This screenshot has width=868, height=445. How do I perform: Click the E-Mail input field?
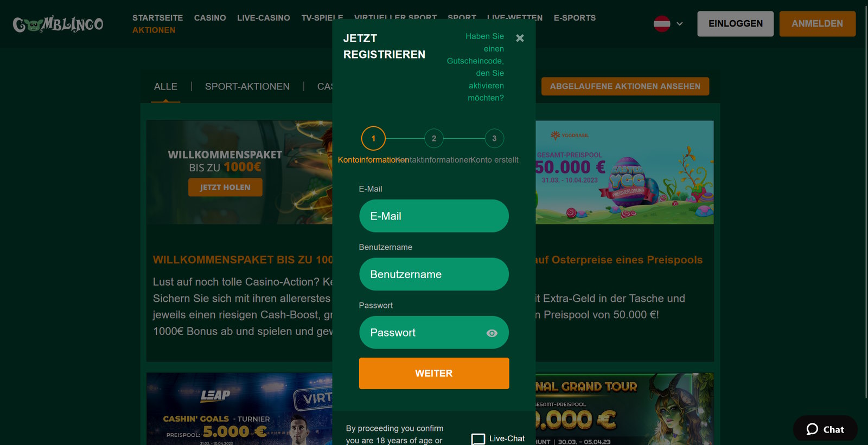(x=434, y=216)
